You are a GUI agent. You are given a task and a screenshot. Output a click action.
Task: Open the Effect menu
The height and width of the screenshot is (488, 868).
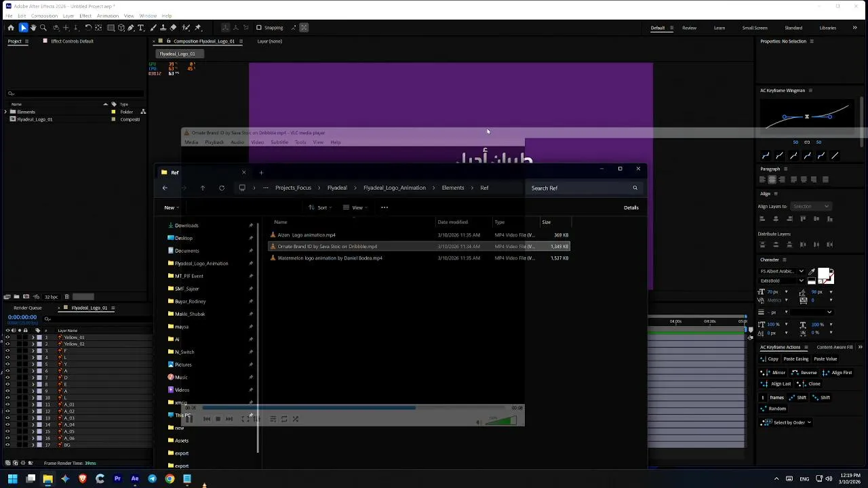85,16
